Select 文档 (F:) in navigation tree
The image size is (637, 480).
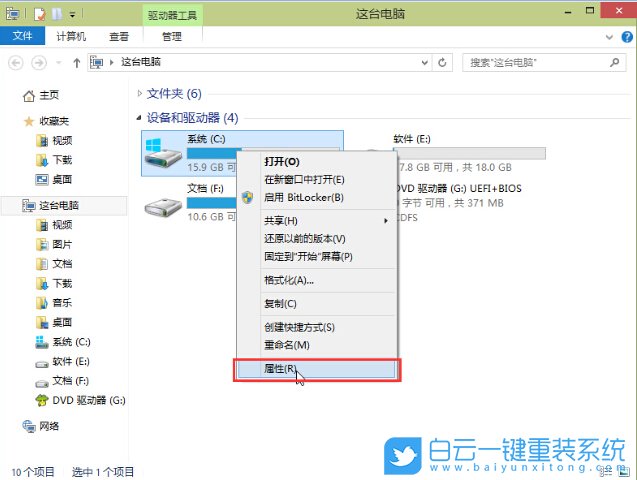coord(71,381)
